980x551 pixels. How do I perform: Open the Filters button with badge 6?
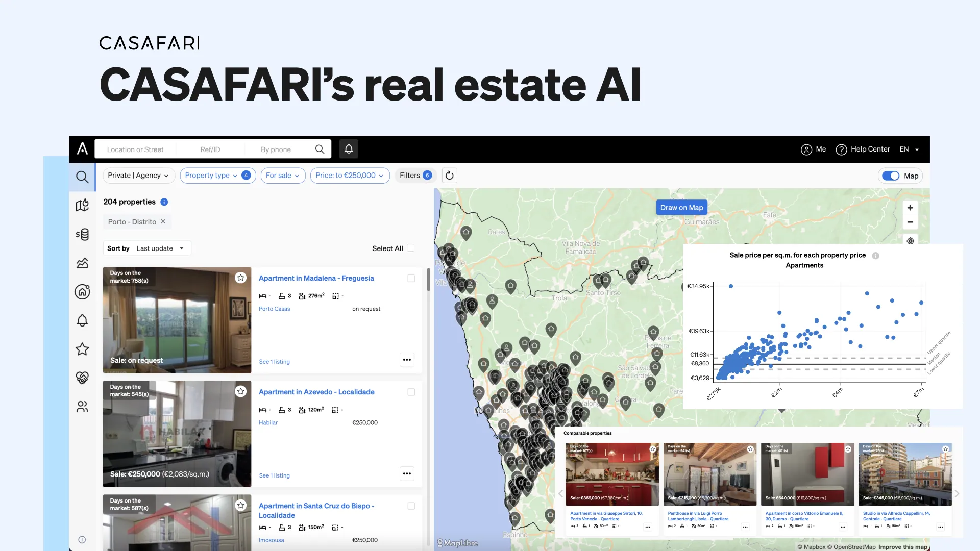coord(415,176)
